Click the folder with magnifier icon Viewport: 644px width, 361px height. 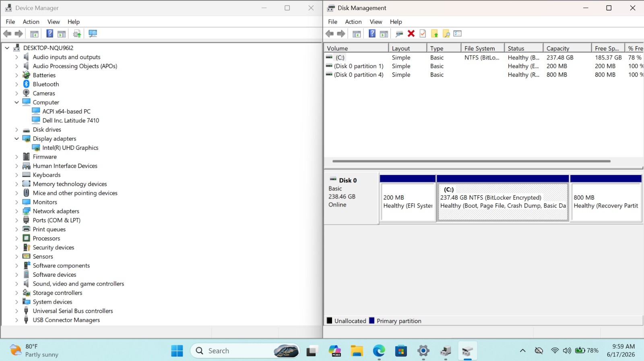(446, 34)
